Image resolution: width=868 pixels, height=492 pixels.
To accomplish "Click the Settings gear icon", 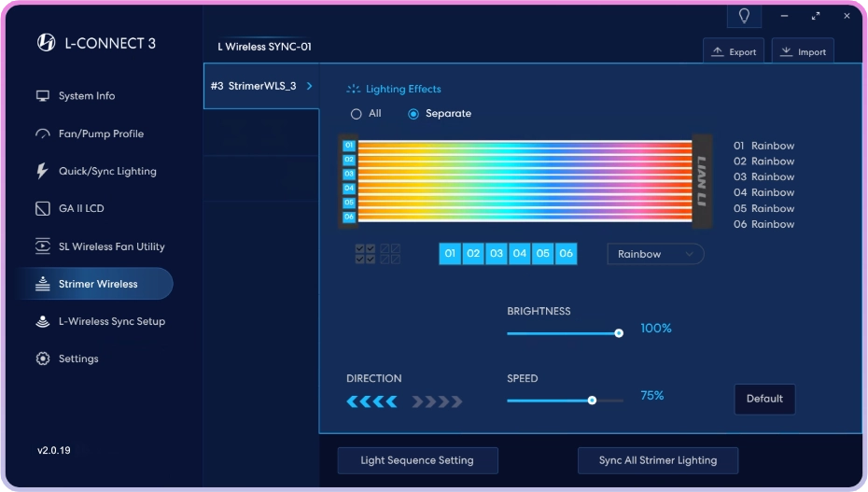I will 42,358.
